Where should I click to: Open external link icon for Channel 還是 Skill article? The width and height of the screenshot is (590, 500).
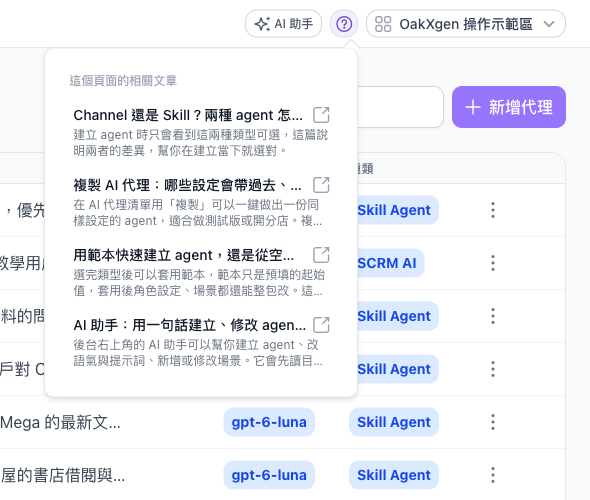pyautogui.click(x=321, y=115)
